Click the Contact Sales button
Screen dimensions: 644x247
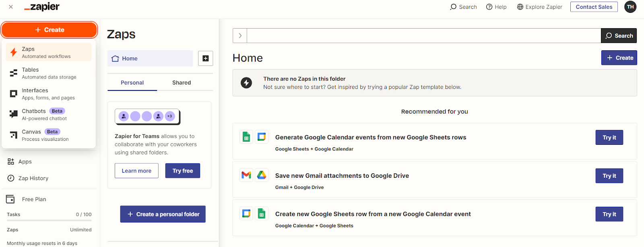coord(594,7)
